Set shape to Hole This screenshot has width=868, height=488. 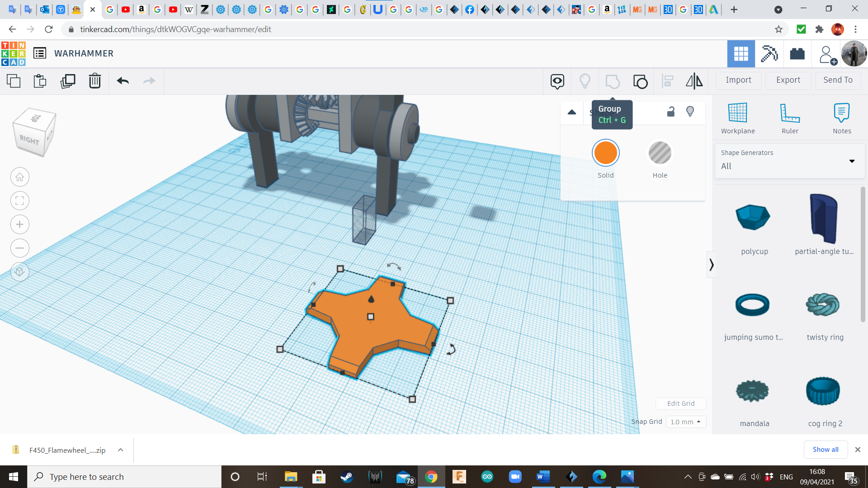(x=660, y=153)
